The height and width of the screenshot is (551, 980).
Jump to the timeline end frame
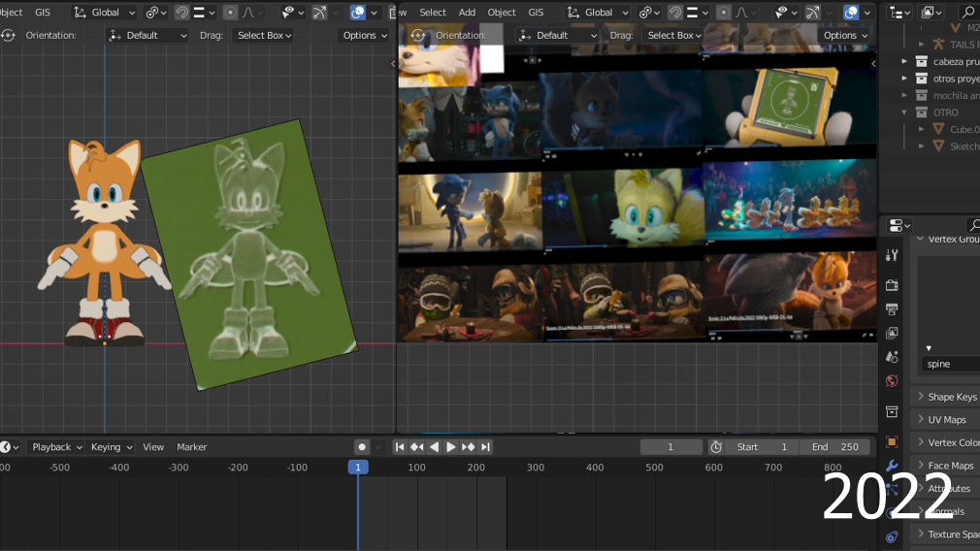click(x=485, y=447)
